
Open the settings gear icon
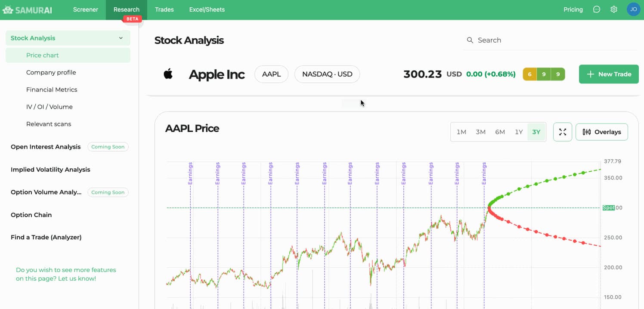click(x=614, y=9)
